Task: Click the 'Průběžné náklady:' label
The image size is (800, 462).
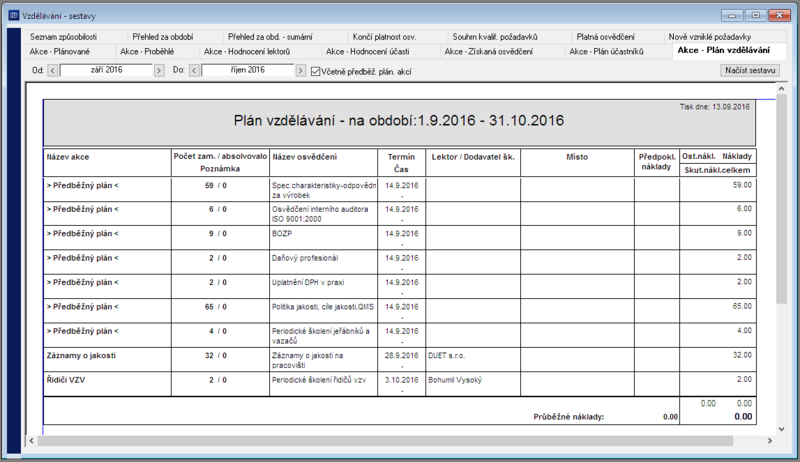Action: pyautogui.click(x=568, y=417)
